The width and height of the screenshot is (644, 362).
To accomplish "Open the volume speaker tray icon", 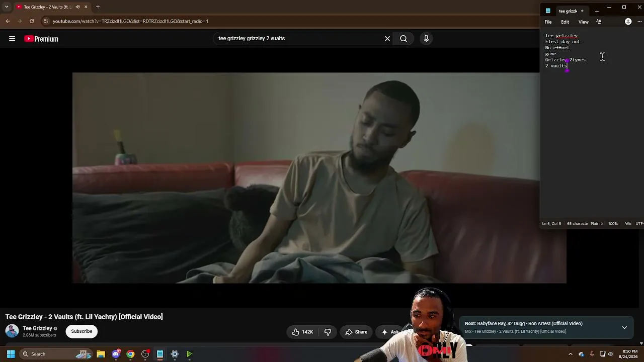I will coord(610,354).
